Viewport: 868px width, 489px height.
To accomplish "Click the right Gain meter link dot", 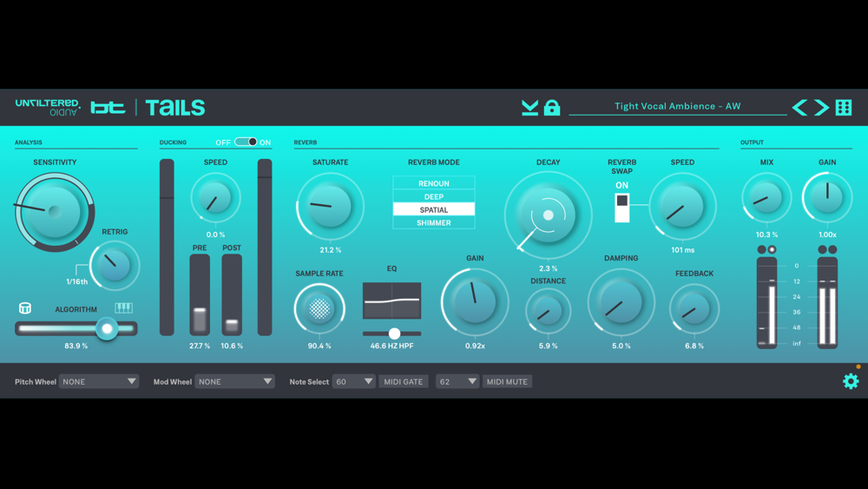I will (832, 249).
